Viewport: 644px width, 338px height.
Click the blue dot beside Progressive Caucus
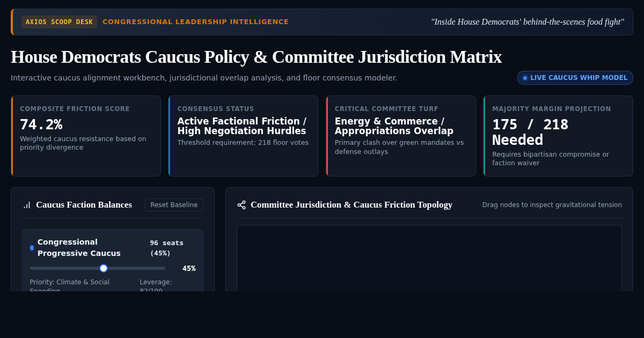[x=32, y=248]
